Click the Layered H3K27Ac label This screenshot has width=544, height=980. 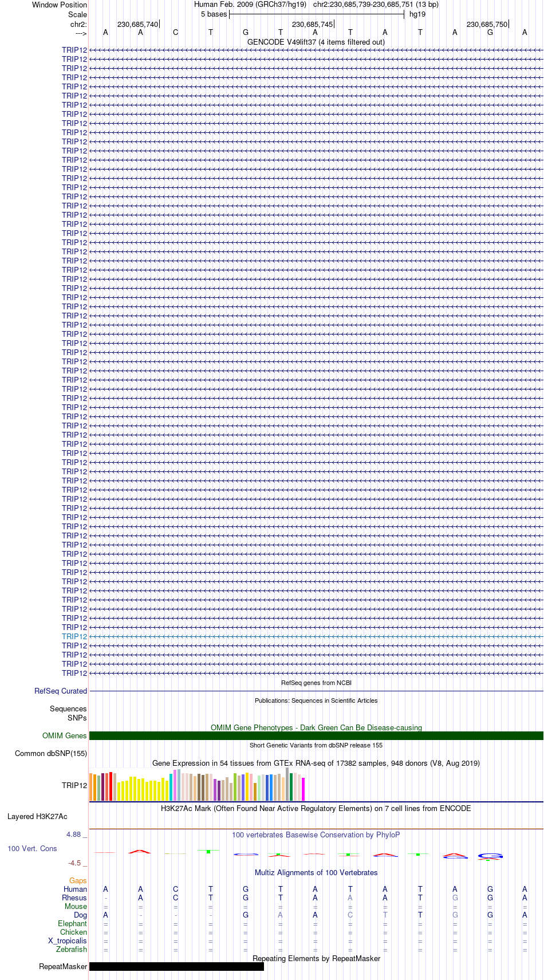37,817
